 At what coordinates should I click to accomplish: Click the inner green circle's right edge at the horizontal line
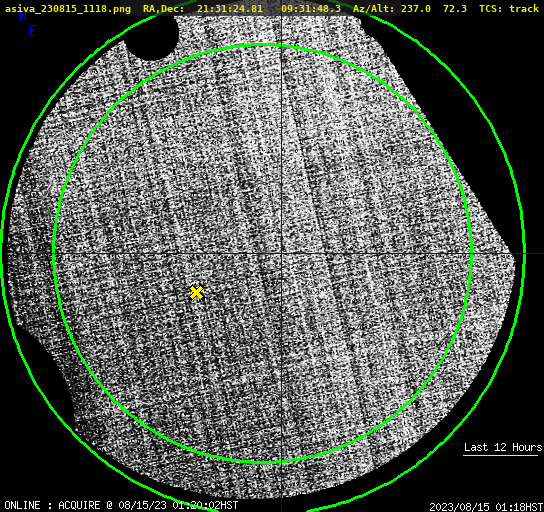tap(471, 254)
